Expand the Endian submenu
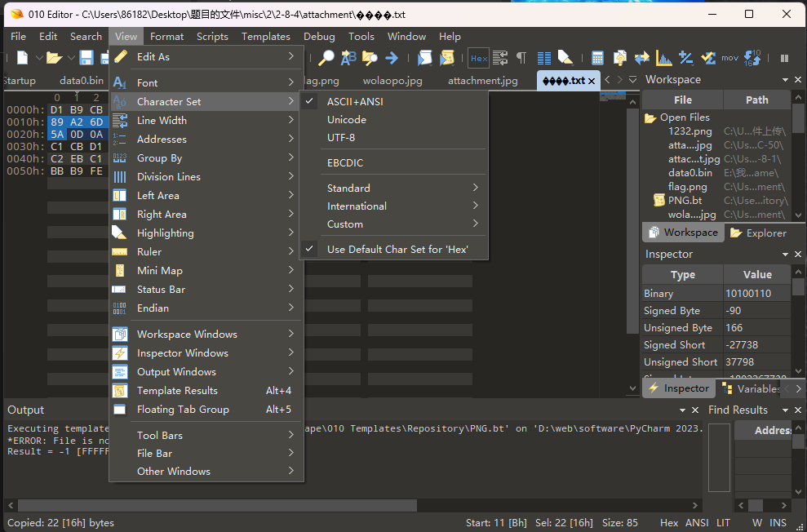Image resolution: width=807 pixels, height=532 pixels. [x=206, y=308]
